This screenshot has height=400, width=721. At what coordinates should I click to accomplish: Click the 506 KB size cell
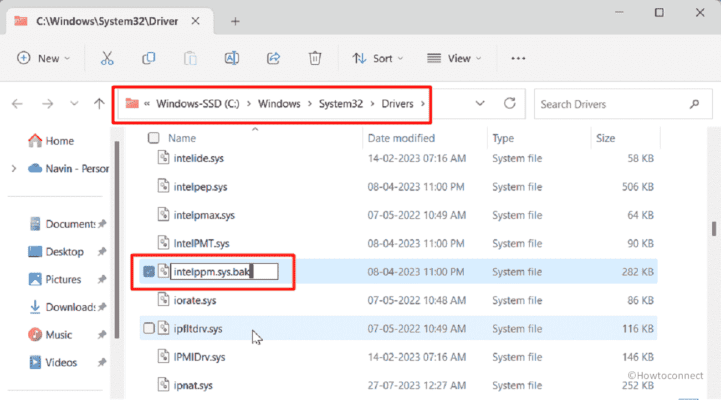point(638,187)
